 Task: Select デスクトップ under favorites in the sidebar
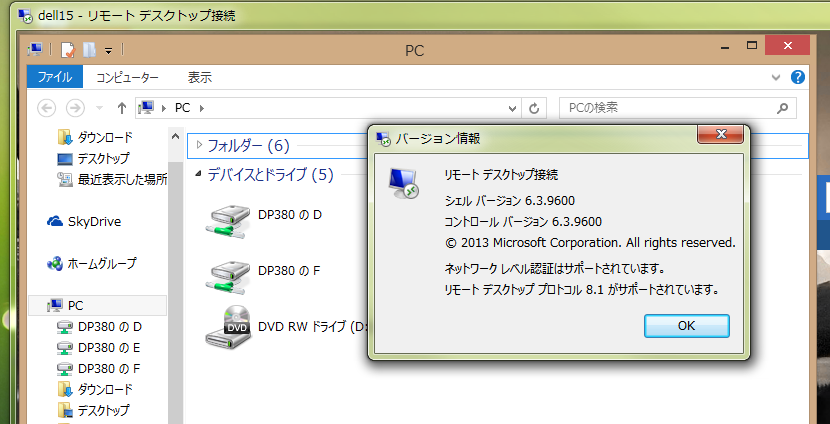pyautogui.click(x=94, y=158)
